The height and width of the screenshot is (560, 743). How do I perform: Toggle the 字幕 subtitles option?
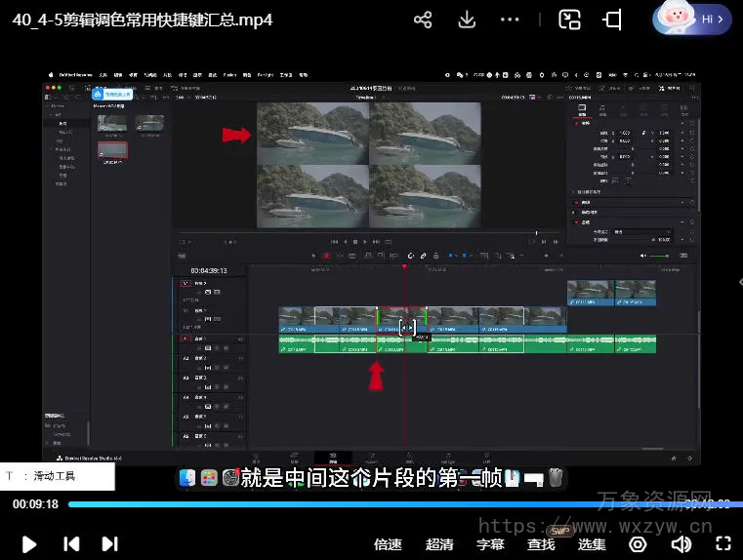(x=490, y=544)
